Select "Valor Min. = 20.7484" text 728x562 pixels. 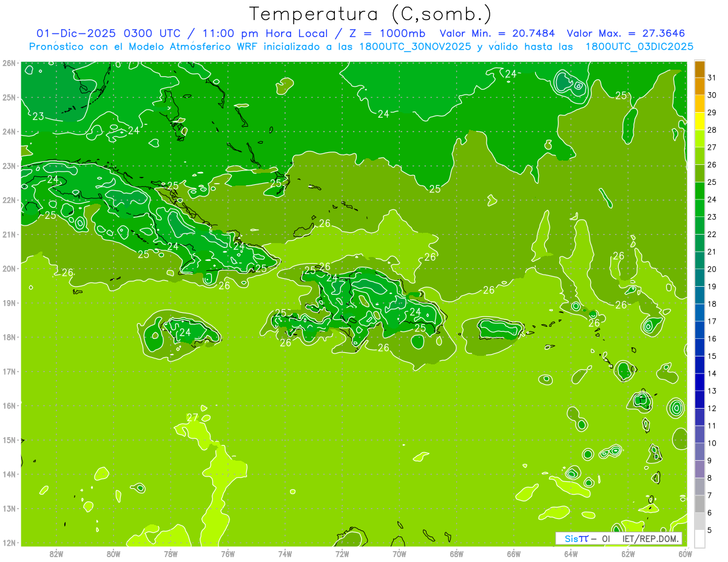[497, 33]
